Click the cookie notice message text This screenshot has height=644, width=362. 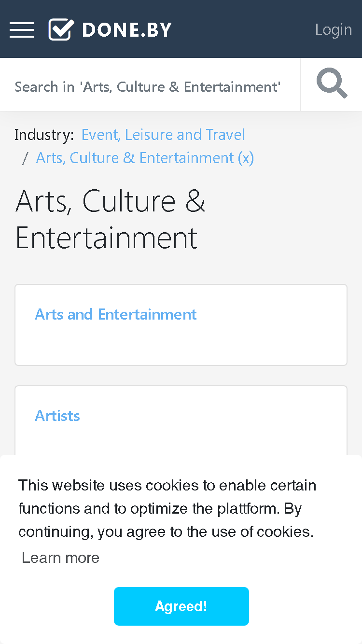(167, 508)
